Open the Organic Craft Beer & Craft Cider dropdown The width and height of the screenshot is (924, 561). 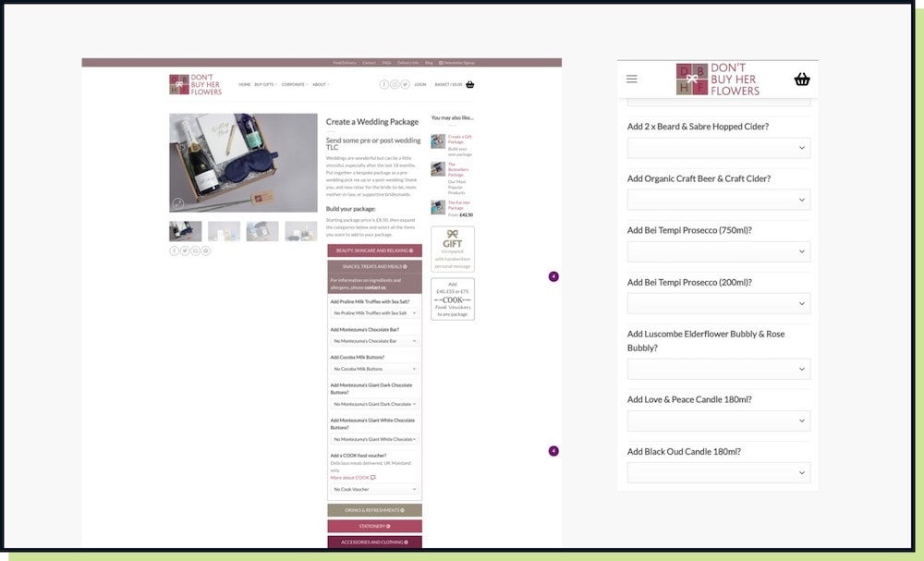(x=718, y=200)
